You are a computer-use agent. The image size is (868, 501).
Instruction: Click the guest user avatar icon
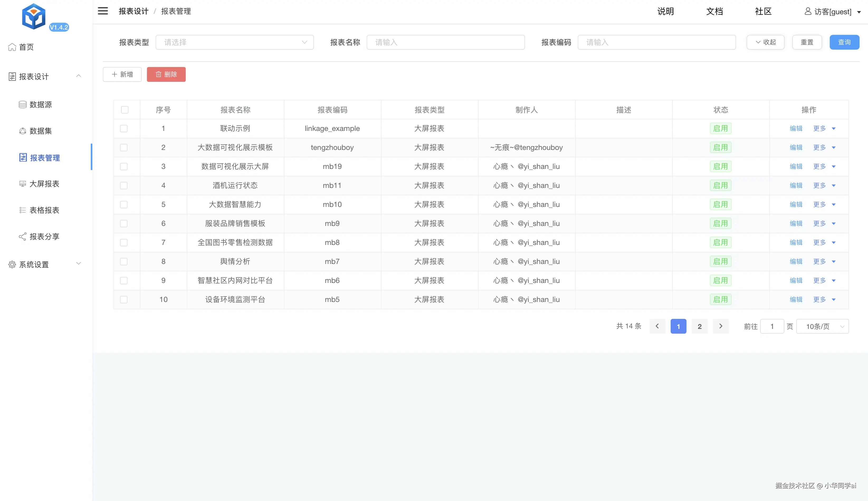[x=808, y=11]
